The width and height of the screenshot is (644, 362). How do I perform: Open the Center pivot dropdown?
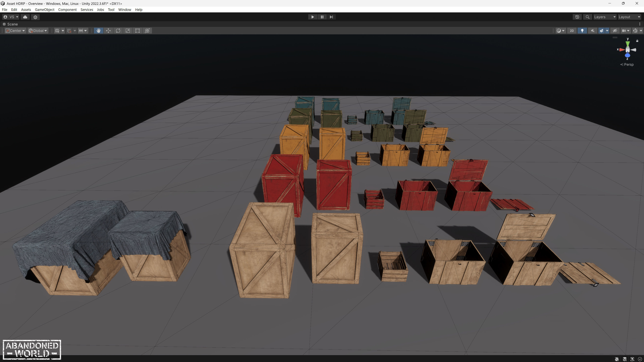click(x=15, y=31)
